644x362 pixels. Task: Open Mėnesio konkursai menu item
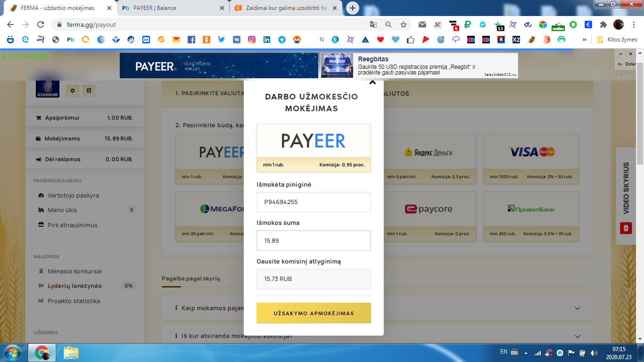(74, 271)
